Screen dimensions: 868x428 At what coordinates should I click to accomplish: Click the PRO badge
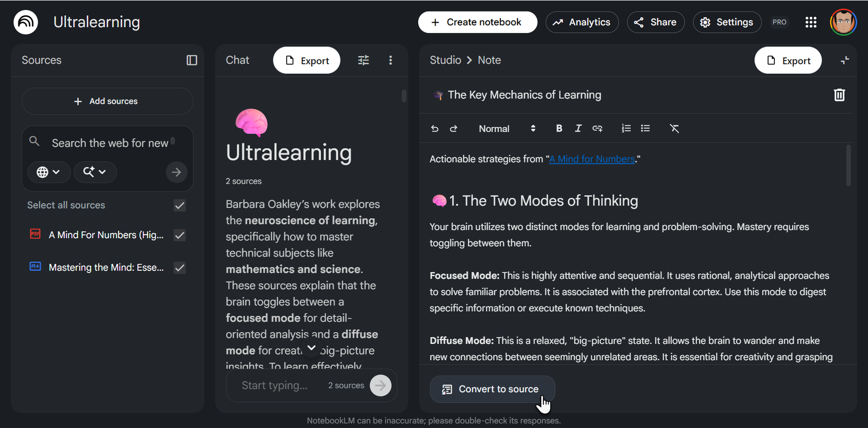pos(779,22)
